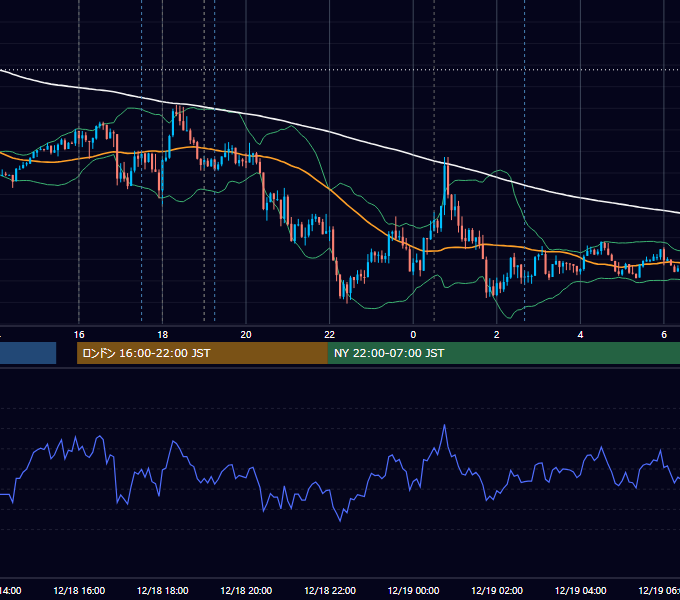680x600 pixels.
Task: Click hour label 0 on price chart axis
Action: pyautogui.click(x=413, y=335)
